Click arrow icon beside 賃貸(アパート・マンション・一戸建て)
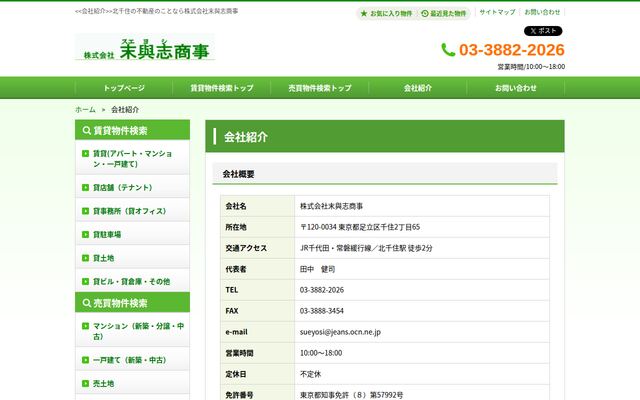This screenshot has width=640, height=400. 85,153
